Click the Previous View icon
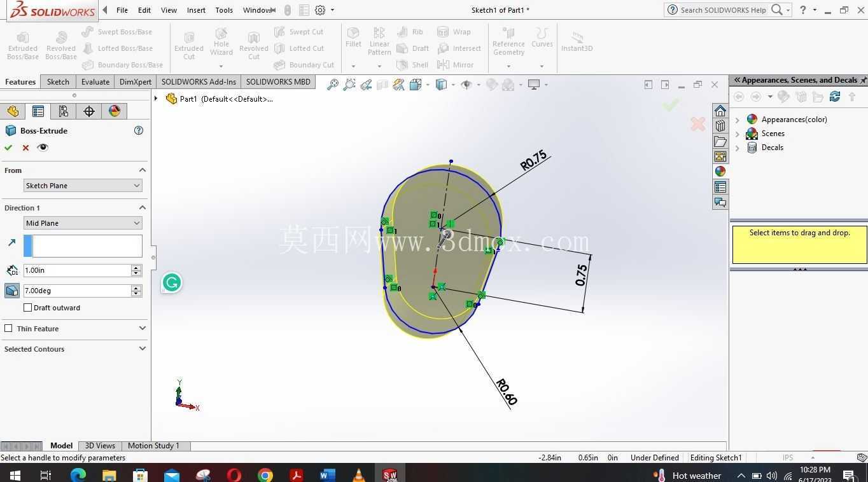The image size is (868, 482). pyautogui.click(x=366, y=85)
